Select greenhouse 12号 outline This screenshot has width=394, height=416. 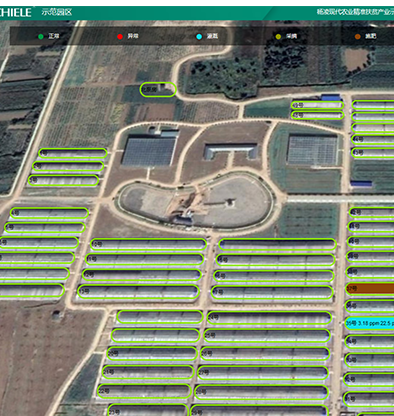142,275
